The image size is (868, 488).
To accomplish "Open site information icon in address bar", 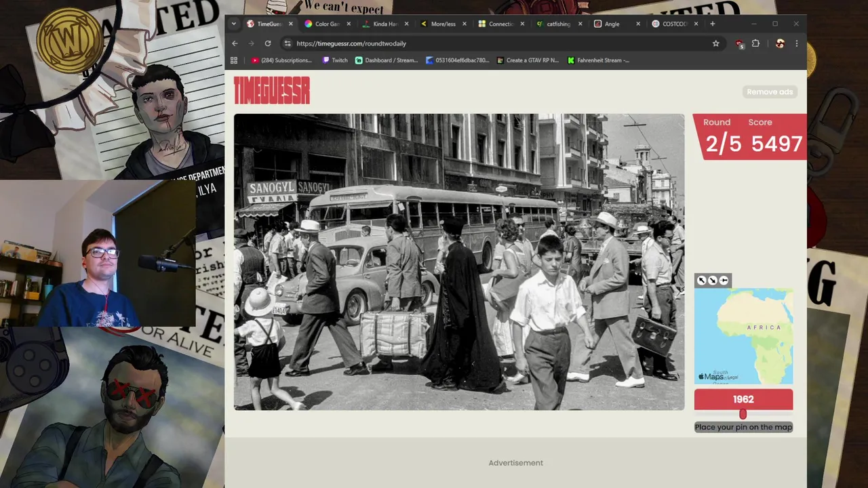I will pos(288,43).
